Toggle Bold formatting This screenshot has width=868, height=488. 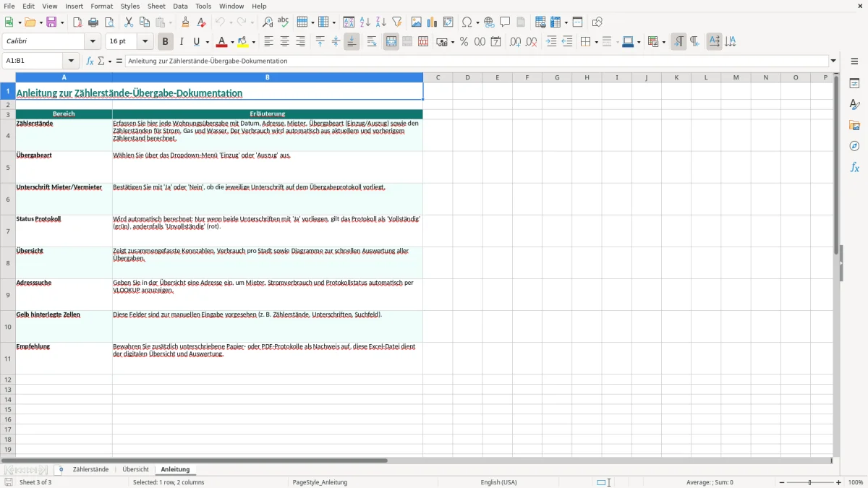pos(165,42)
